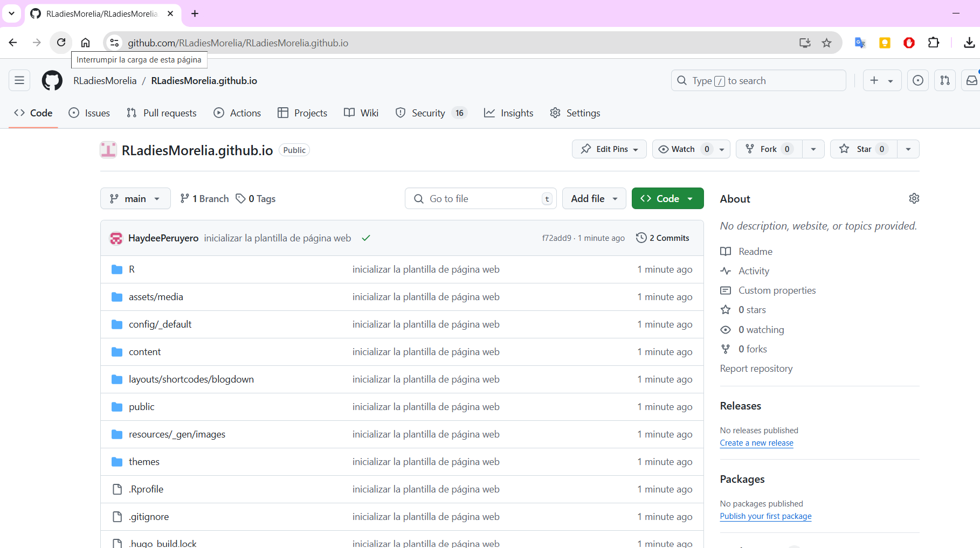This screenshot has height=548, width=980.
Task: Open a new browser tab
Action: (x=195, y=13)
